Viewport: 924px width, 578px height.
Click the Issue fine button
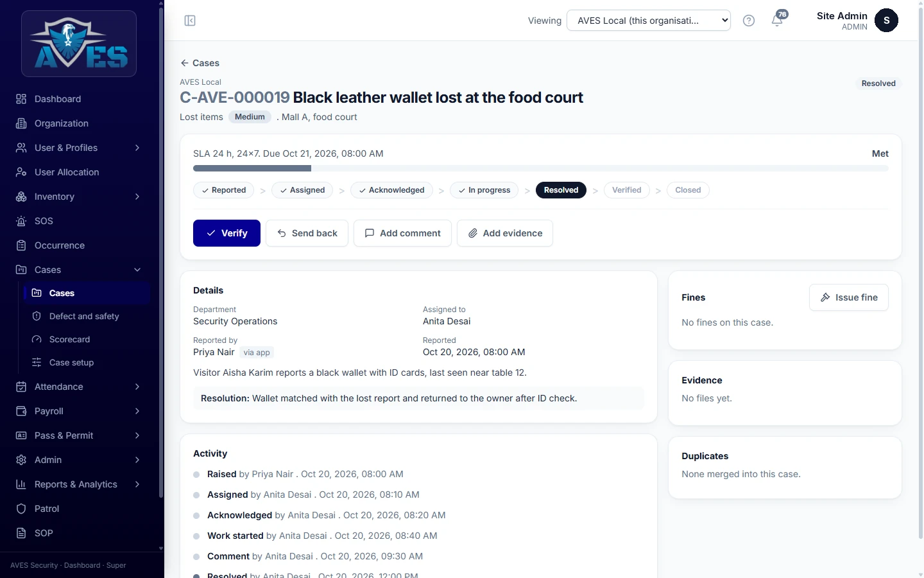[x=849, y=297]
